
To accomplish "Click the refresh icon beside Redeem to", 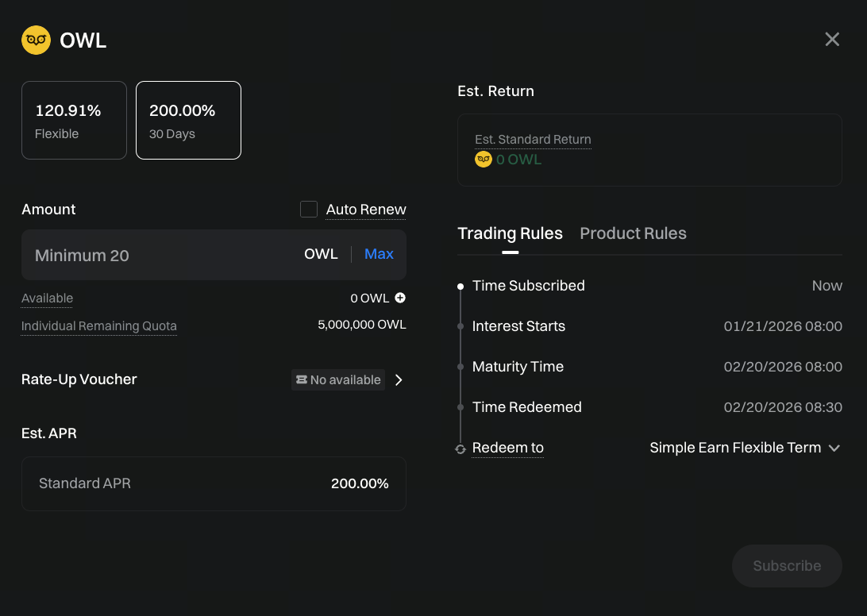I will click(x=460, y=449).
